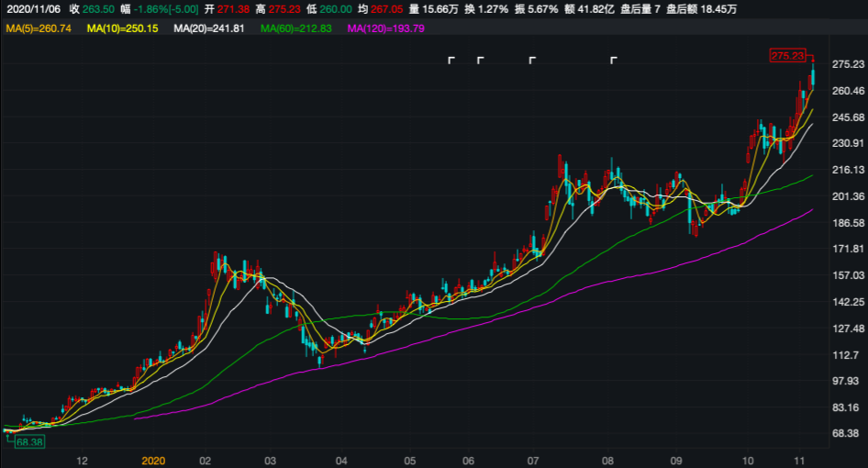868x468 pixels.
Task: Toggle the MA(10) moving average label
Action: [121, 29]
